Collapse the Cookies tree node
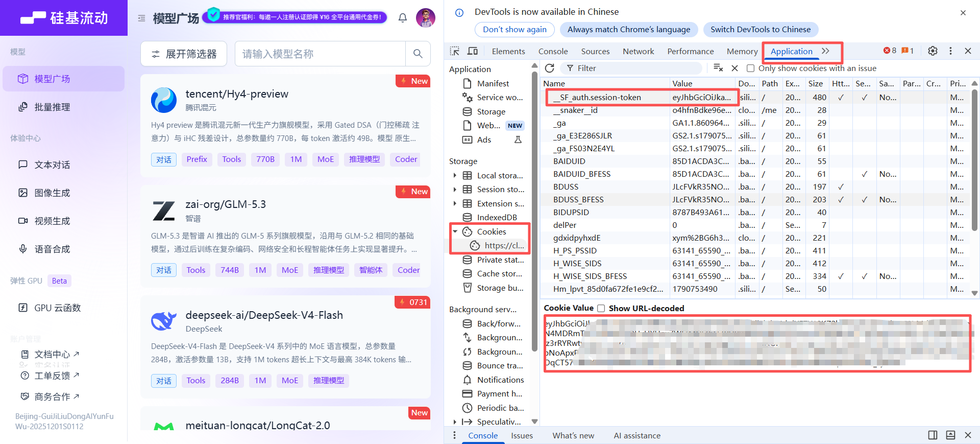 pyautogui.click(x=455, y=231)
